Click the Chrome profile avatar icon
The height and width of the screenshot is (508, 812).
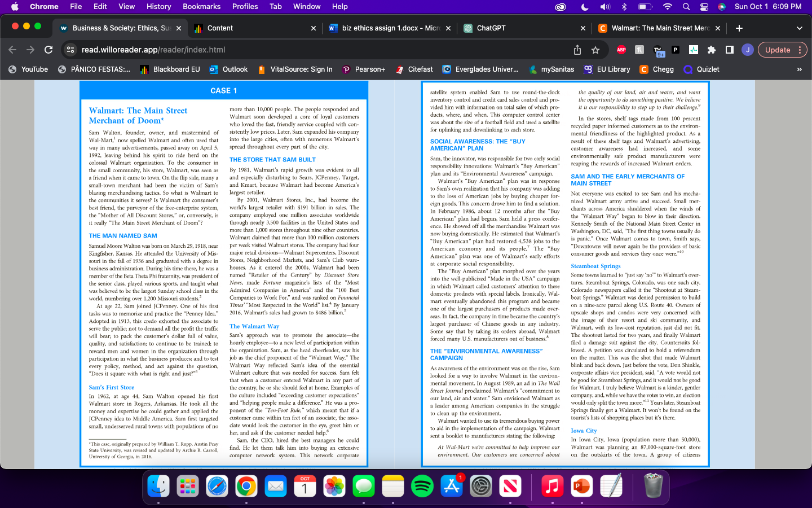[x=747, y=50]
